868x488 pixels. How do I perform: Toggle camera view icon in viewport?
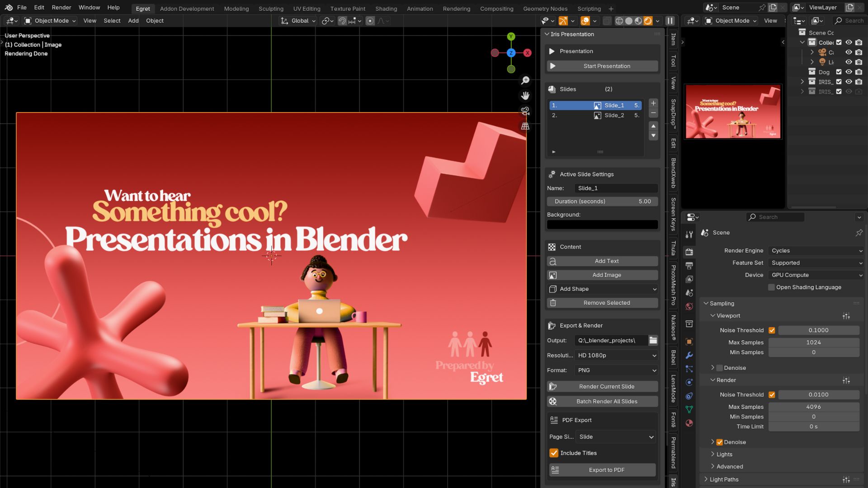click(x=525, y=111)
